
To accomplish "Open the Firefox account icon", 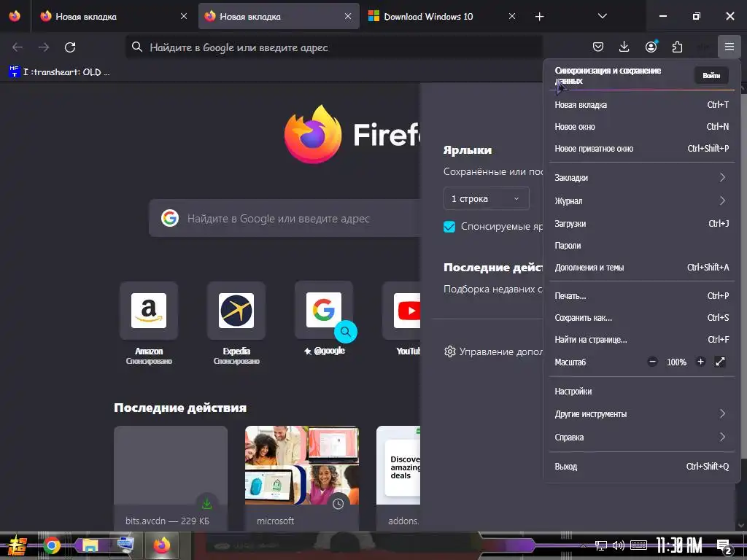I will [651, 47].
